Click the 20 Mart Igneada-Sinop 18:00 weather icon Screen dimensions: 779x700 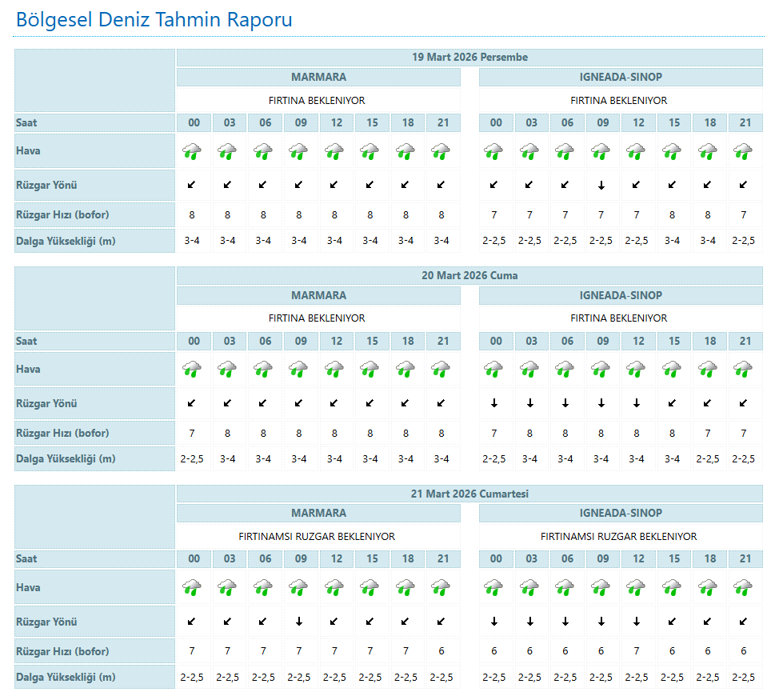pos(708,369)
